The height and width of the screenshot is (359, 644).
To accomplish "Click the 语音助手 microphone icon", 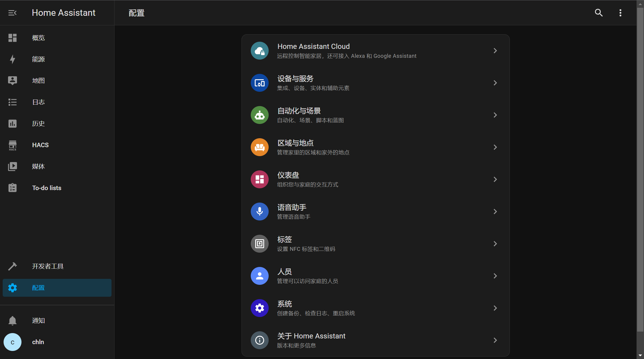I will 260,212.
